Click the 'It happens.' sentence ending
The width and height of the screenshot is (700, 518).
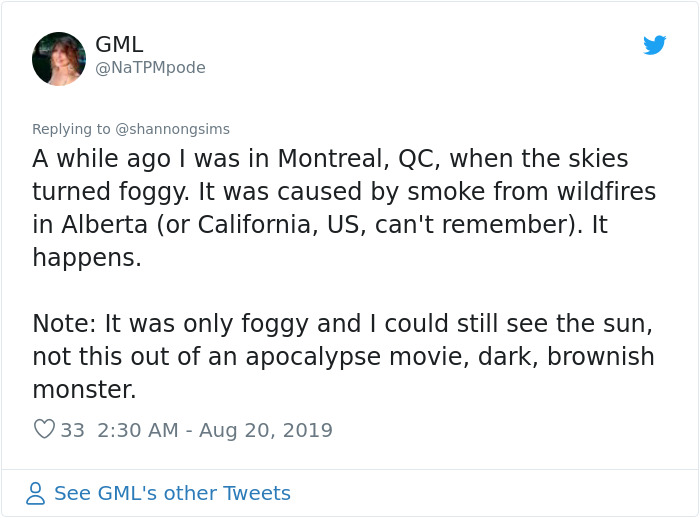pos(86,257)
